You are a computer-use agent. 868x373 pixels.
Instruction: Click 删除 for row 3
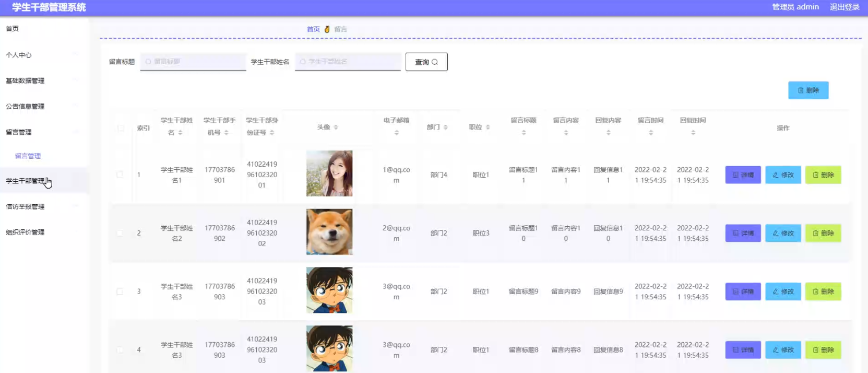(x=823, y=292)
